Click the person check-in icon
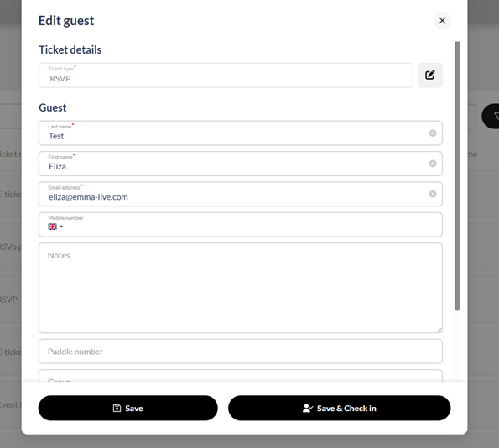 (x=308, y=409)
